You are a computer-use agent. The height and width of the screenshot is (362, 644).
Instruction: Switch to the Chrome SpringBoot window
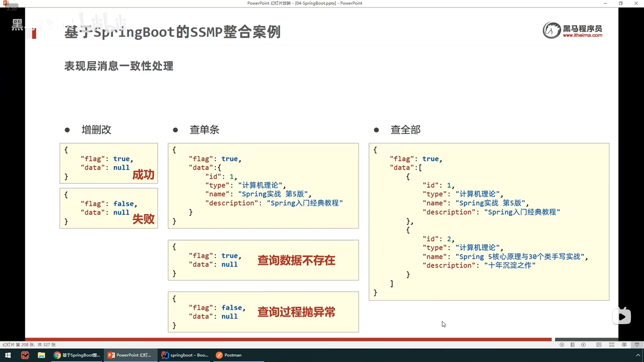(x=77, y=355)
